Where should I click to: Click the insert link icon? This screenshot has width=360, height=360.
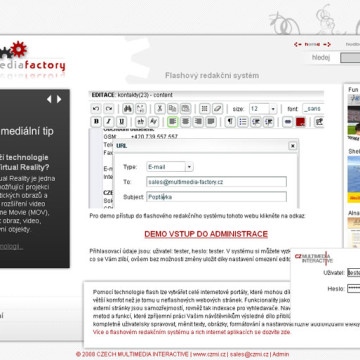[288, 122]
